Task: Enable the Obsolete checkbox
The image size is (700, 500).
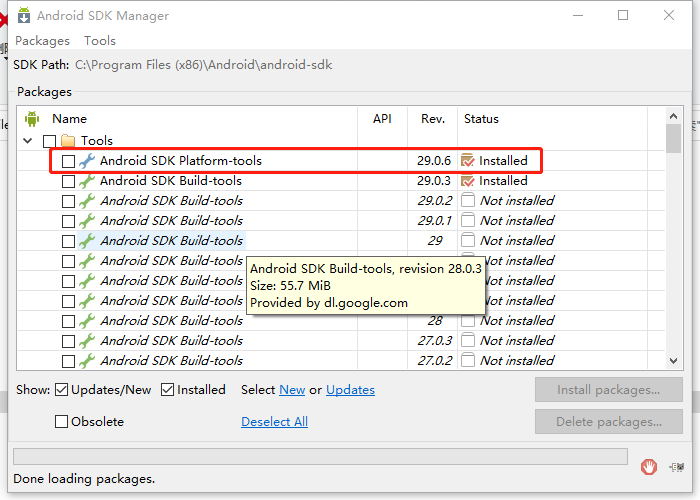Action: pyautogui.click(x=61, y=421)
